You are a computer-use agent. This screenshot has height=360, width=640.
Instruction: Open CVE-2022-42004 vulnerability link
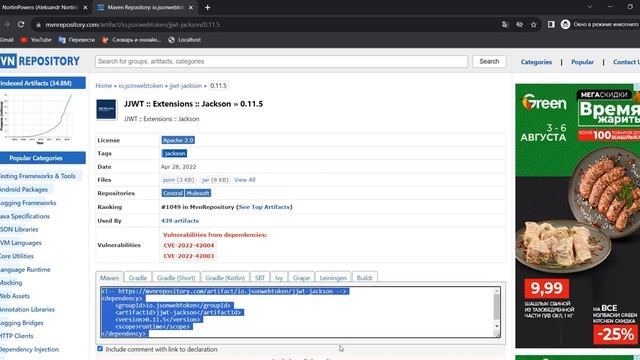189,245
